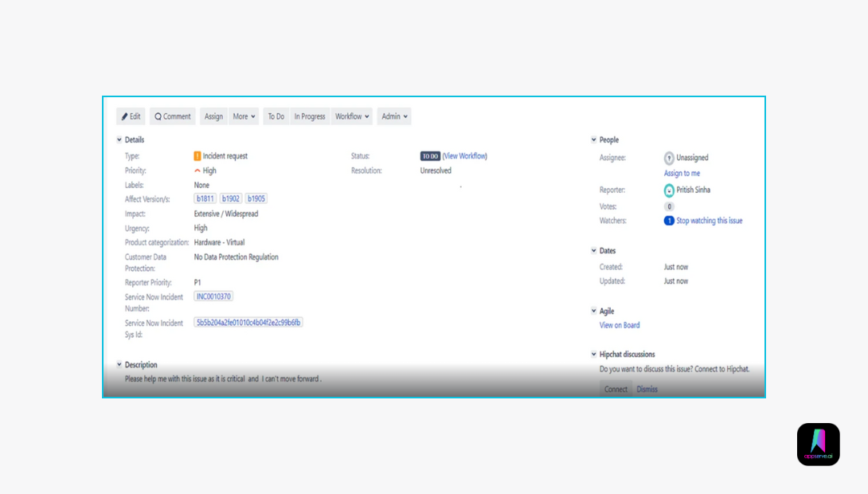
Task: Click the Created Just now date
Action: point(676,267)
